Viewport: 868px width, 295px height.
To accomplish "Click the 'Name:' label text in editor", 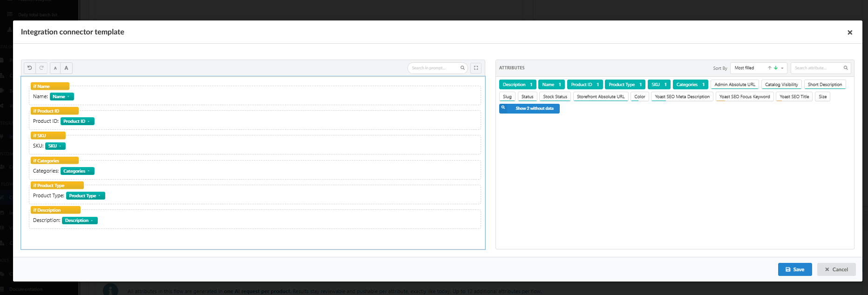I will [x=41, y=97].
